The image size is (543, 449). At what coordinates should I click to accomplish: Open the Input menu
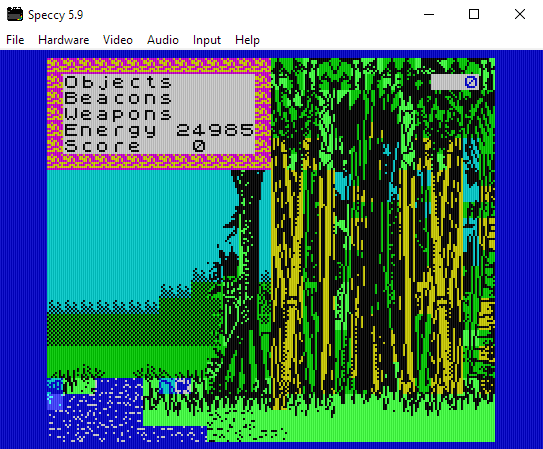point(207,40)
